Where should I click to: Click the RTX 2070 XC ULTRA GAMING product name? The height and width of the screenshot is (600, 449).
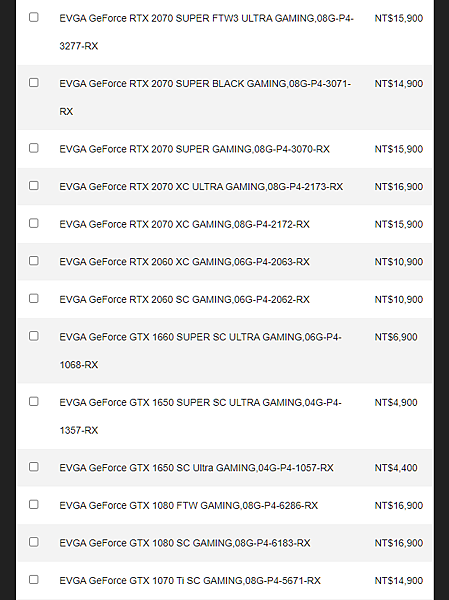[201, 187]
